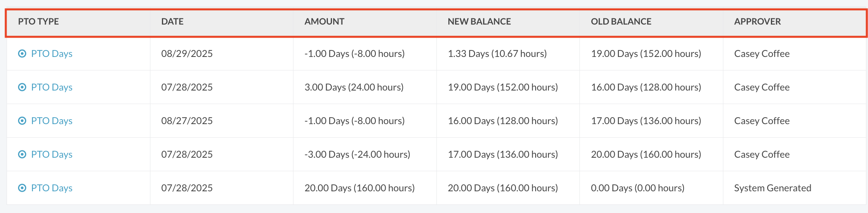Sort by AMOUNT column header
Screen dimensions: 868x213
click(x=324, y=22)
